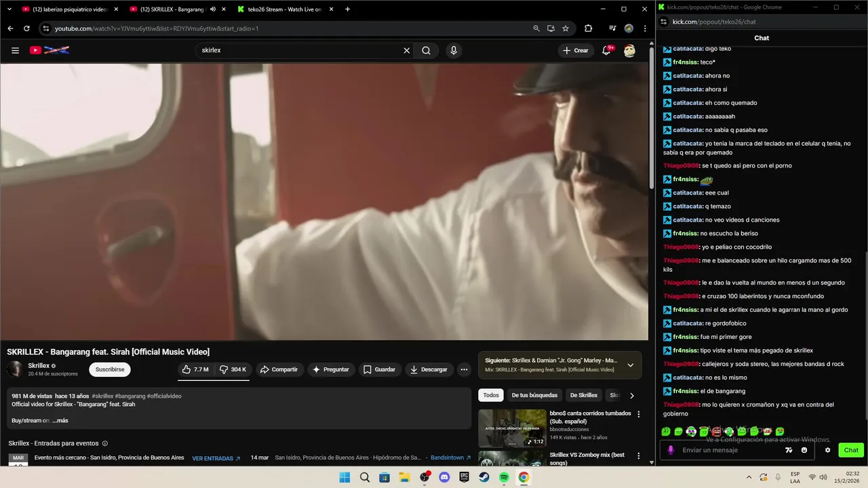Image resolution: width=868 pixels, height=488 pixels.
Task: Dislike the Bangarang video
Action: pyautogui.click(x=233, y=369)
